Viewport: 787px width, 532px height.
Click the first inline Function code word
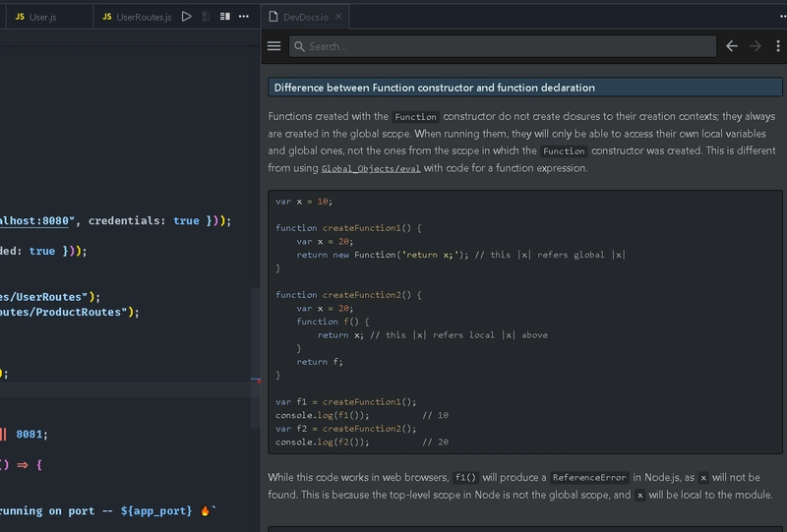[x=415, y=117]
